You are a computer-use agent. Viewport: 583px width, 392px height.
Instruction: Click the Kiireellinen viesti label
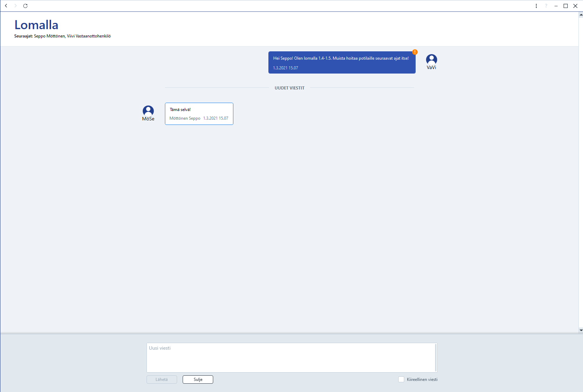422,380
